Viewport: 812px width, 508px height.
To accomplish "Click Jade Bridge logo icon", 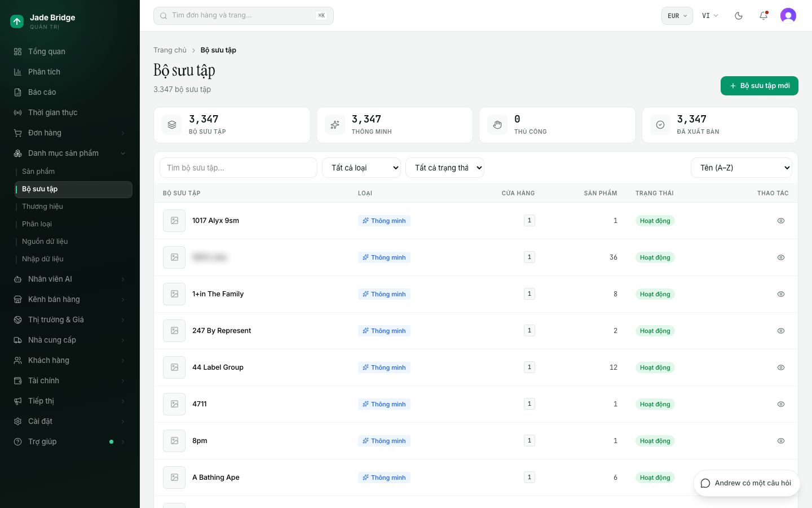I will 17,21.
